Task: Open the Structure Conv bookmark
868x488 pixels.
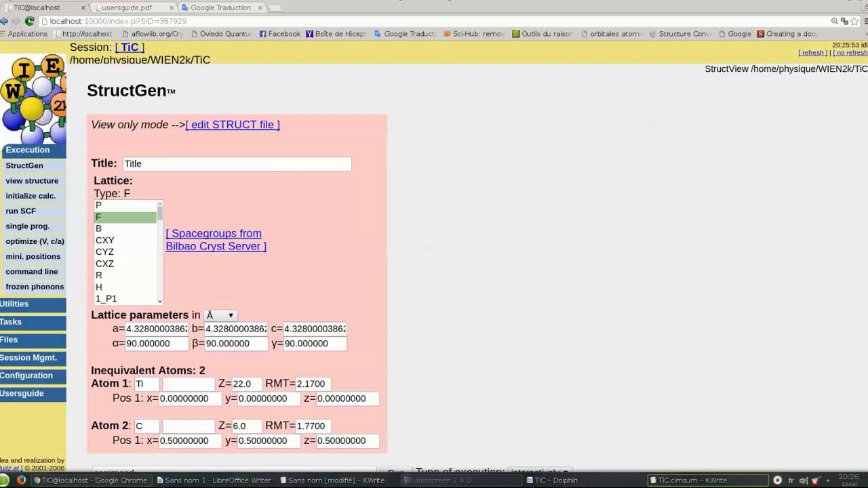Action: [680, 34]
